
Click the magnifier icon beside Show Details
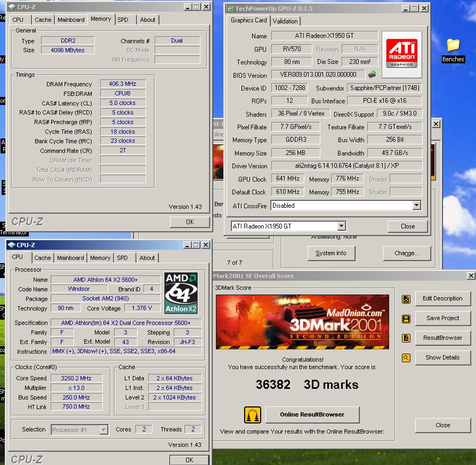[406, 358]
